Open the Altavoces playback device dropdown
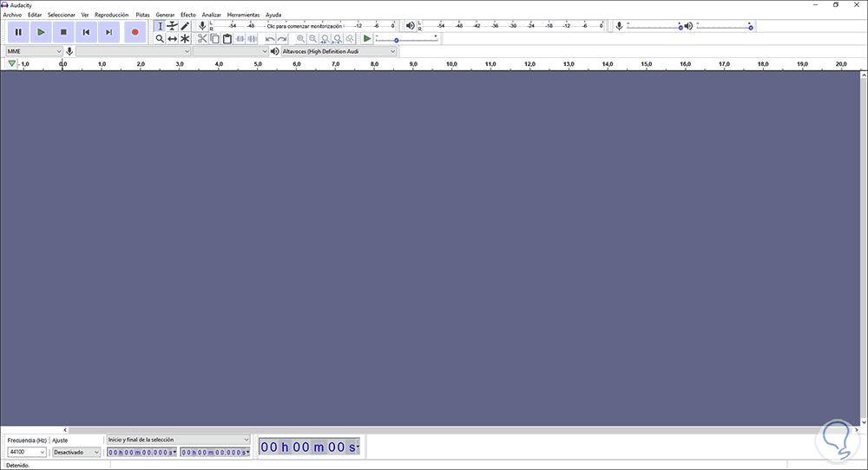Screen dimensions: 868x470 pyautogui.click(x=339, y=51)
